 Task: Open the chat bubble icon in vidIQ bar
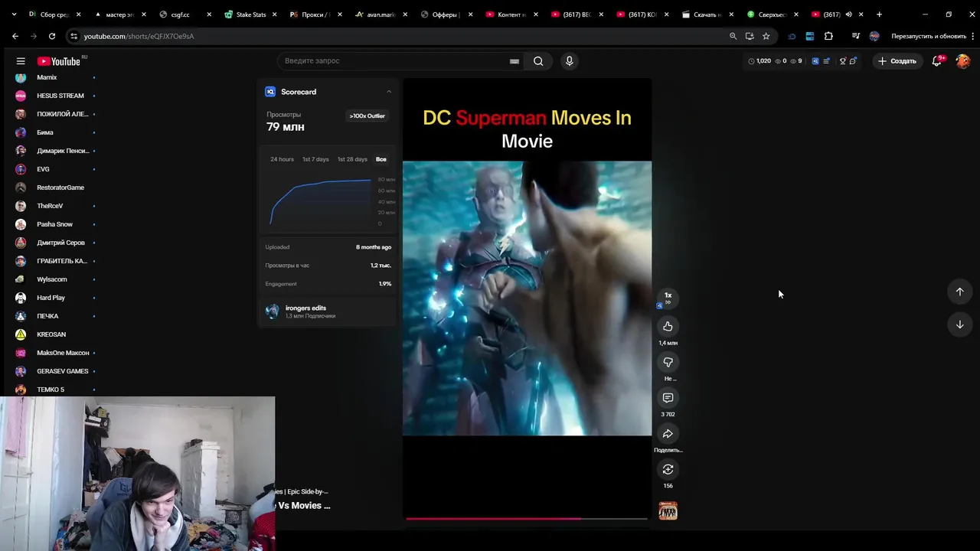click(x=853, y=61)
